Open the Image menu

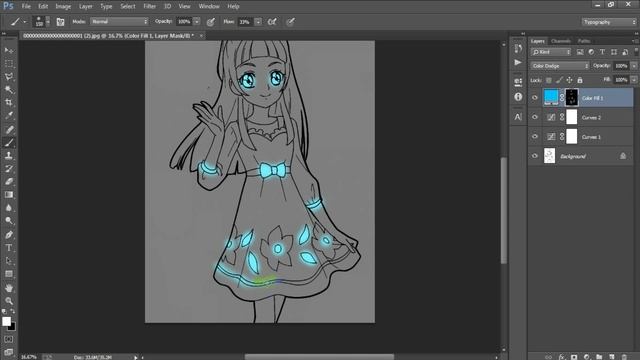click(63, 7)
